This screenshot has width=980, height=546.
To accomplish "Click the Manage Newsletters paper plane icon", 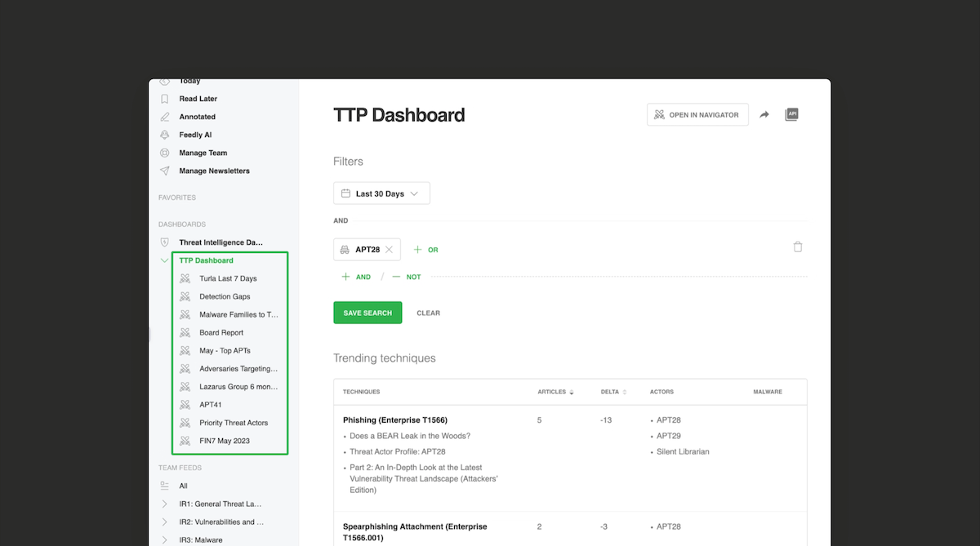I will click(165, 171).
